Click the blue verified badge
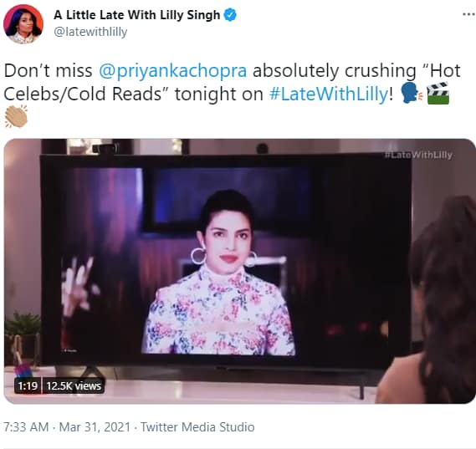Image resolution: width=476 pixels, height=449 pixels. point(230,15)
